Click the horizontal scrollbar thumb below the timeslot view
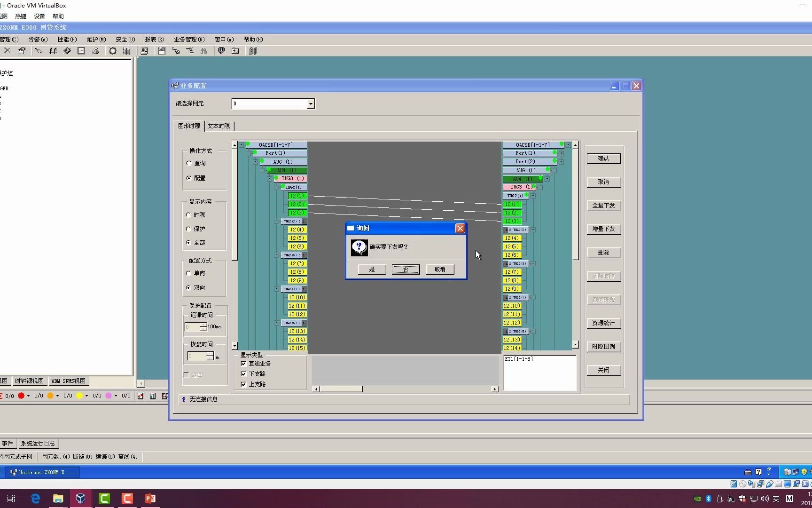This screenshot has height=508, width=812. [341, 389]
